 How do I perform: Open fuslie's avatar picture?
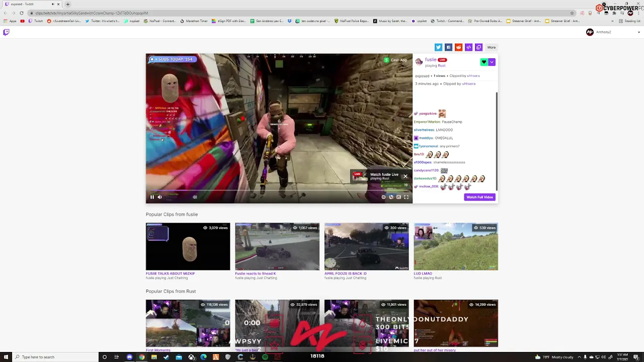click(419, 62)
